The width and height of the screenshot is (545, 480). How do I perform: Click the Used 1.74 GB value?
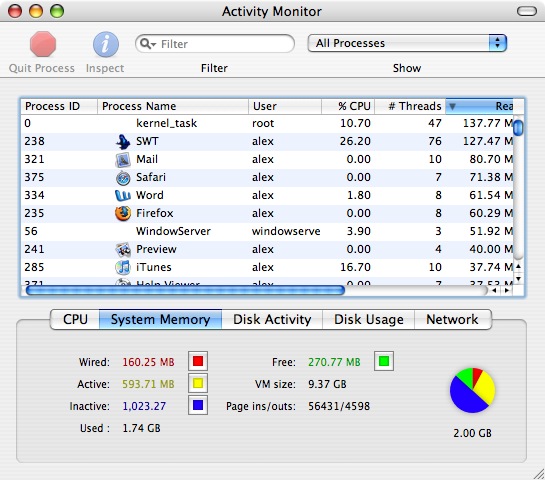coord(141,428)
